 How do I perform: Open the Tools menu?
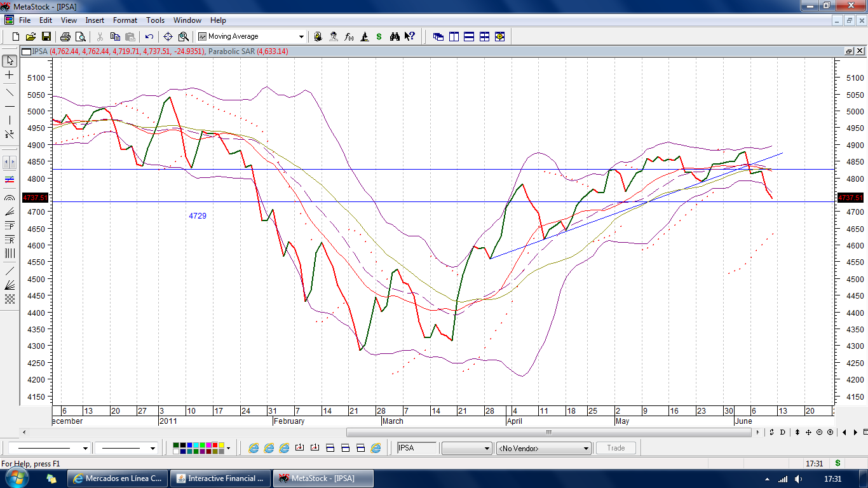tap(155, 20)
